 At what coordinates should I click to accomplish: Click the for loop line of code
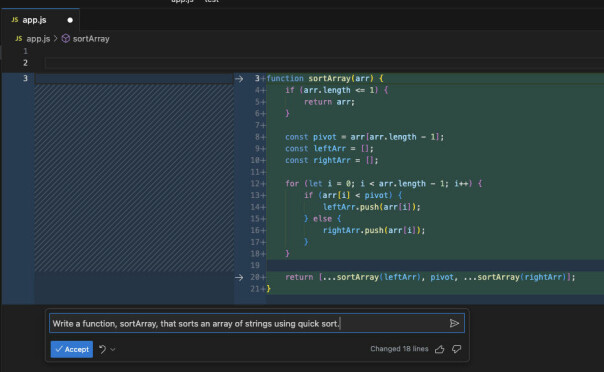383,184
